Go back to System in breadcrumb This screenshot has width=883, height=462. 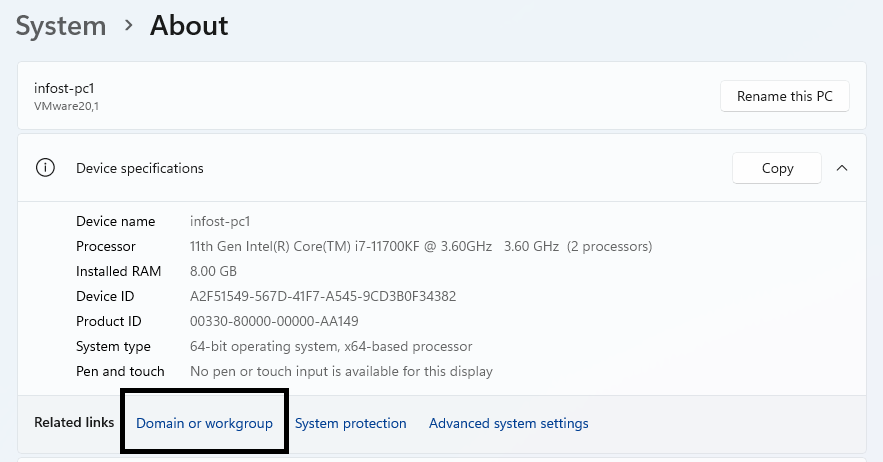(61, 25)
